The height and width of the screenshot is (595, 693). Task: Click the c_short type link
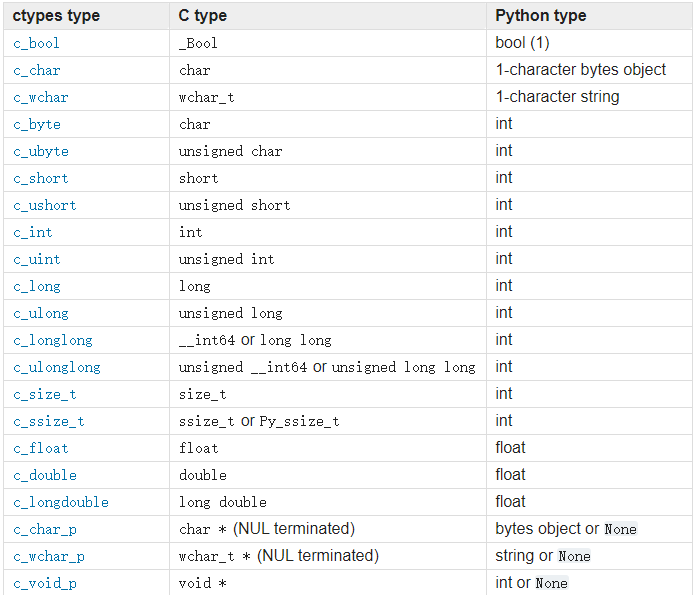tap(41, 179)
